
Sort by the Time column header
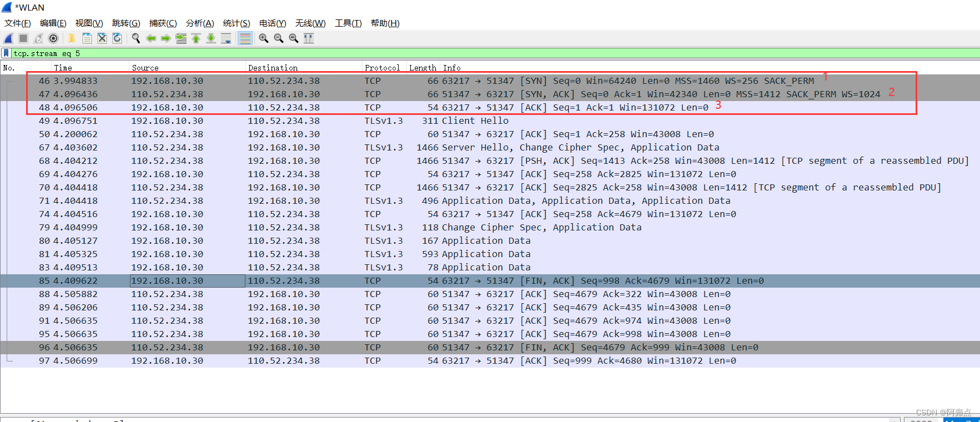(x=90, y=68)
